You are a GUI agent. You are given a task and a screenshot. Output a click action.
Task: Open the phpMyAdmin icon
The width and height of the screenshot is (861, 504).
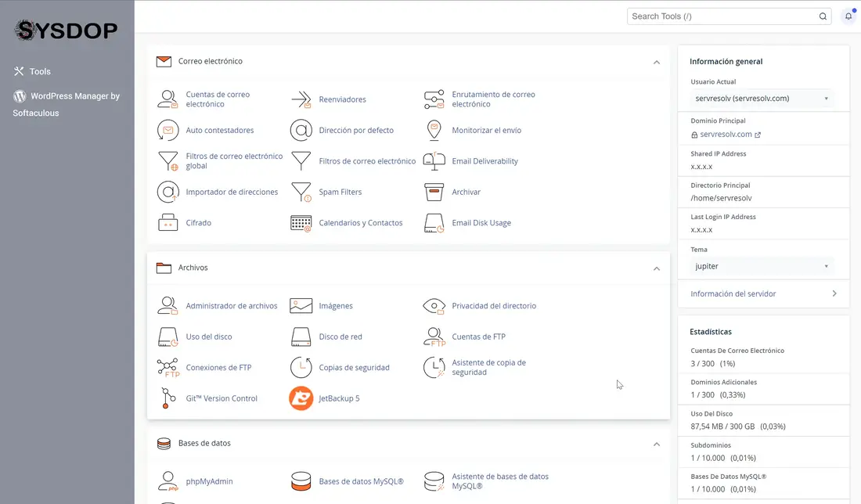click(168, 481)
